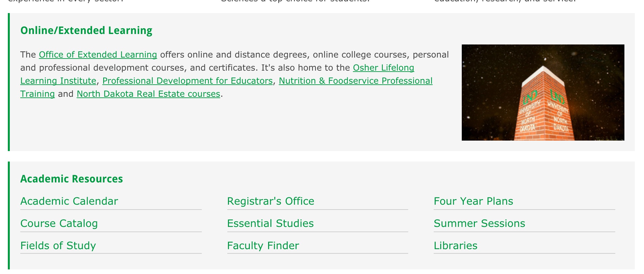Click the green left border of Online/Extended Learning

coord(9,82)
